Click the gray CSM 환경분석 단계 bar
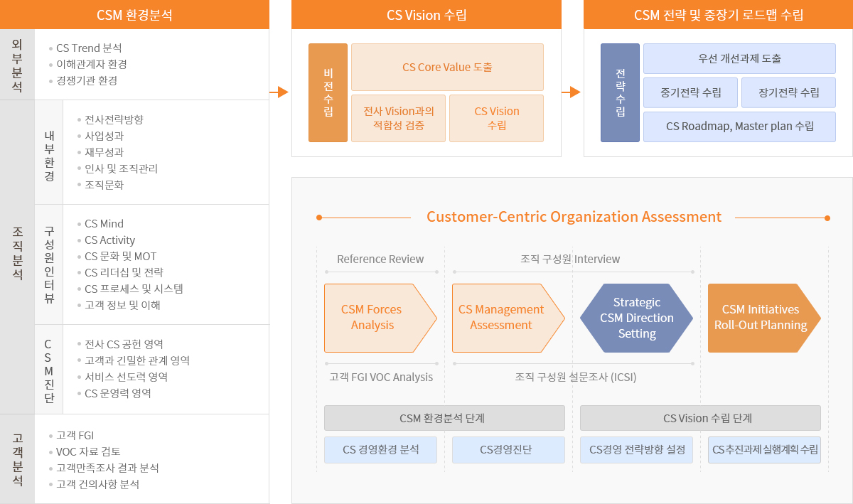The height and width of the screenshot is (504, 853). 444,418
